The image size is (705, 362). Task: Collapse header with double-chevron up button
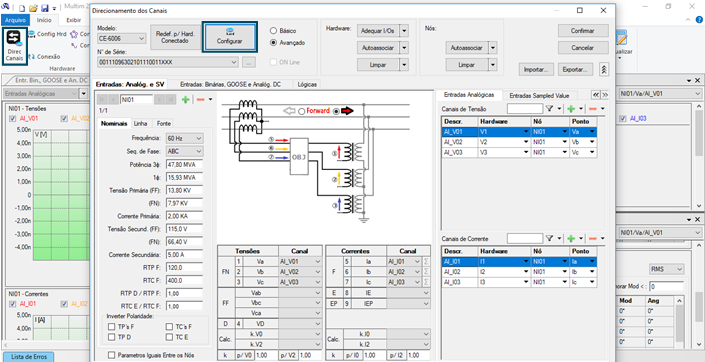coord(604,70)
